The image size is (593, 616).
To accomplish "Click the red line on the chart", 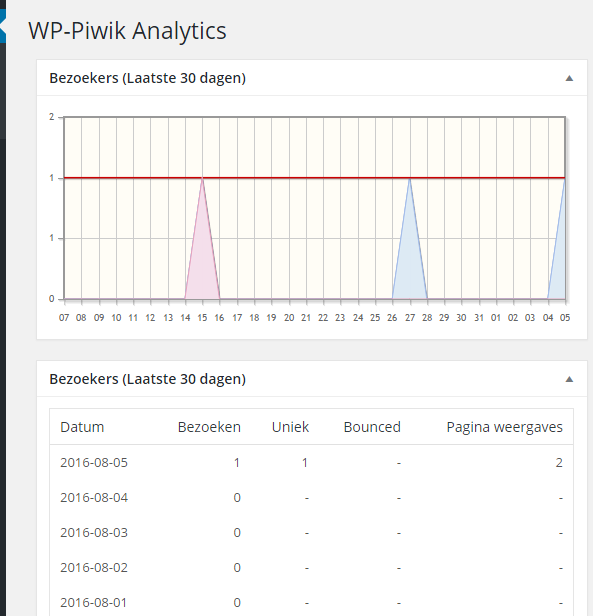I will click(314, 178).
